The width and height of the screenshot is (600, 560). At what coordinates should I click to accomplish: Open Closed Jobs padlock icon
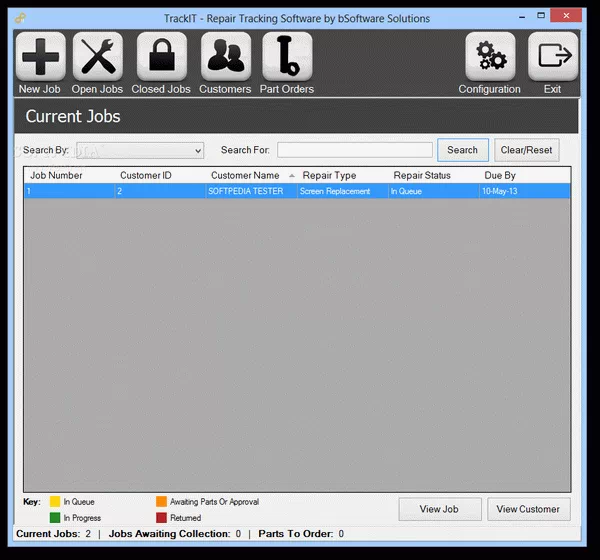click(161, 57)
